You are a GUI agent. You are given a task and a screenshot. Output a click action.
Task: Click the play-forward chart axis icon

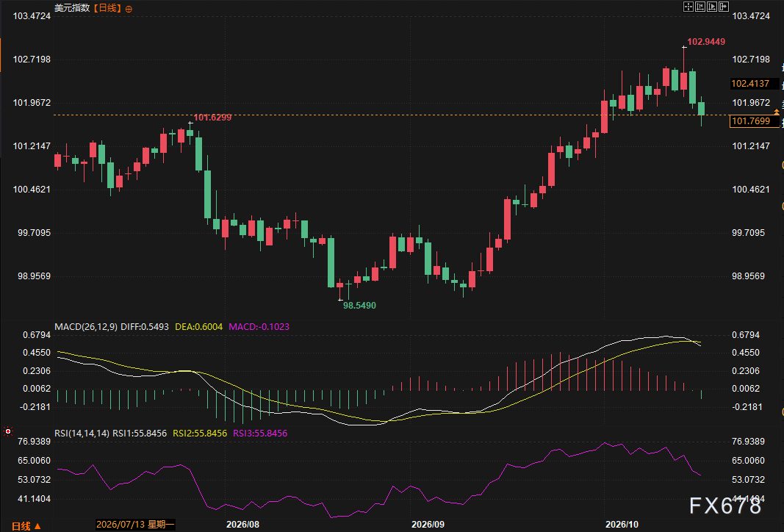pyautogui.click(x=712, y=7)
